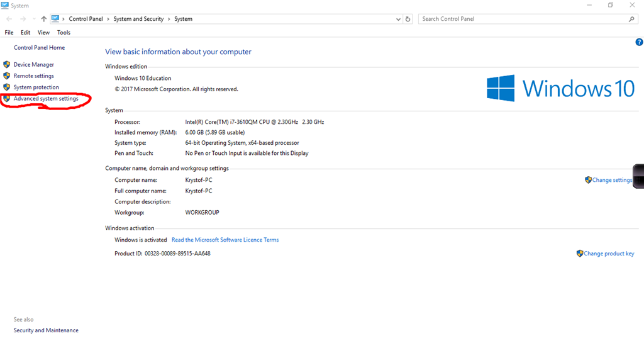Select the Windows 10 Education text
The width and height of the screenshot is (644, 343).
[x=143, y=78]
